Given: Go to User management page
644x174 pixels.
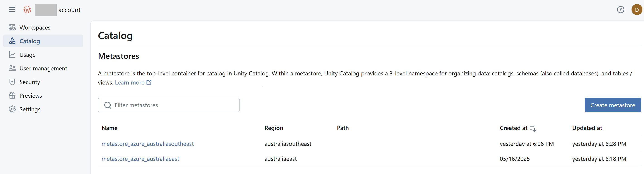Looking at the screenshot, I should tap(43, 68).
